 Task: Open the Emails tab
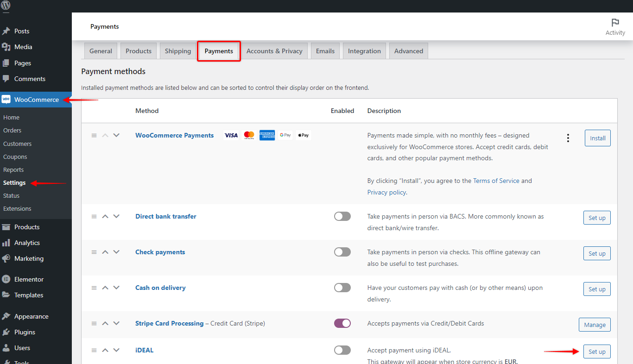point(325,51)
